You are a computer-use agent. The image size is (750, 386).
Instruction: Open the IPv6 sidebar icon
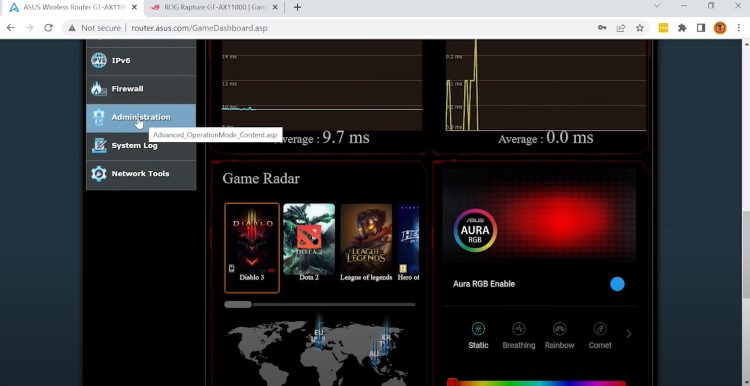pos(99,61)
